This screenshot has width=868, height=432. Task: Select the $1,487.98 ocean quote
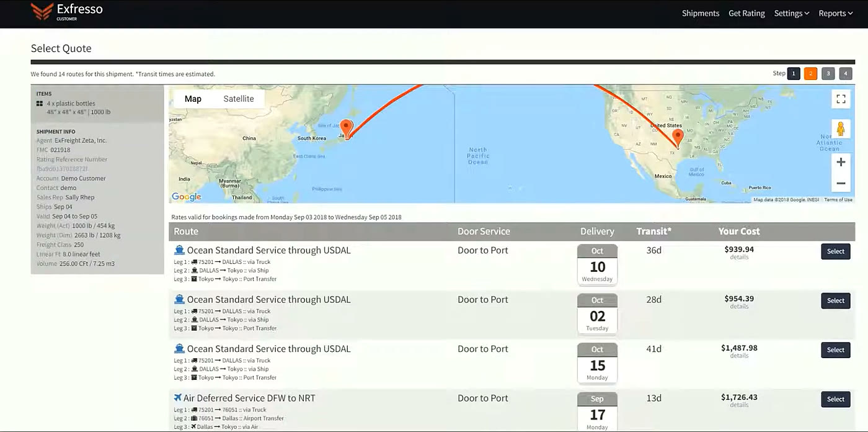[836, 350]
